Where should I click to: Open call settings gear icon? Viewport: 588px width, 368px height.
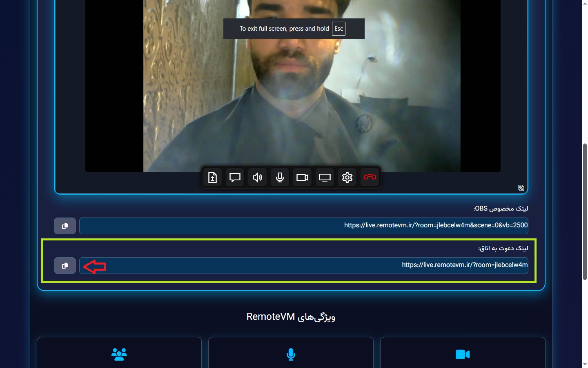click(x=347, y=177)
